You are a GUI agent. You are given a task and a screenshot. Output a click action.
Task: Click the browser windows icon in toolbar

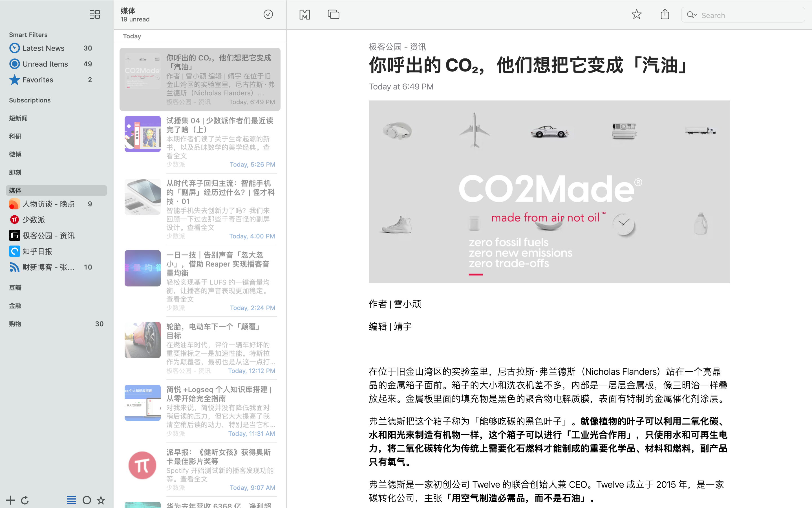334,14
